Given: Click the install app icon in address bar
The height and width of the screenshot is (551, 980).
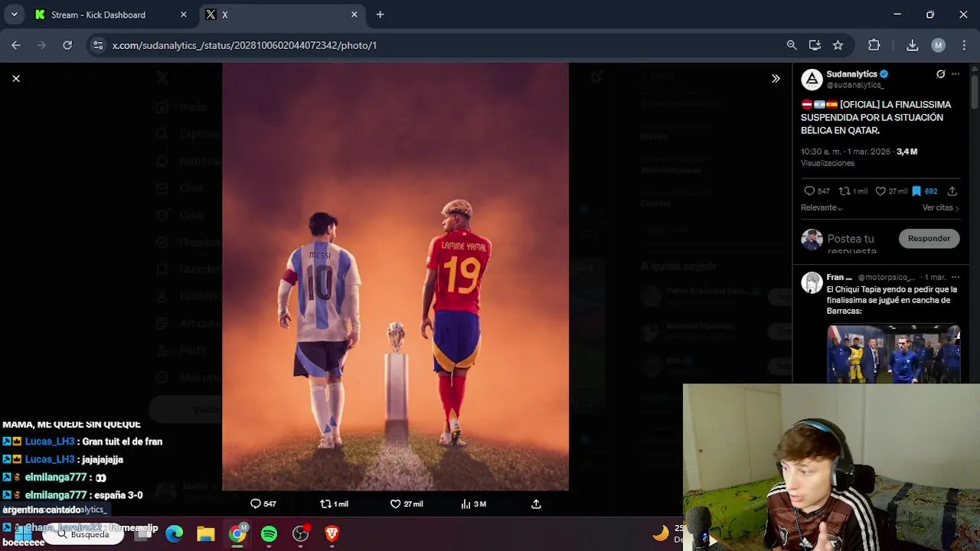Looking at the screenshot, I should pos(815,45).
